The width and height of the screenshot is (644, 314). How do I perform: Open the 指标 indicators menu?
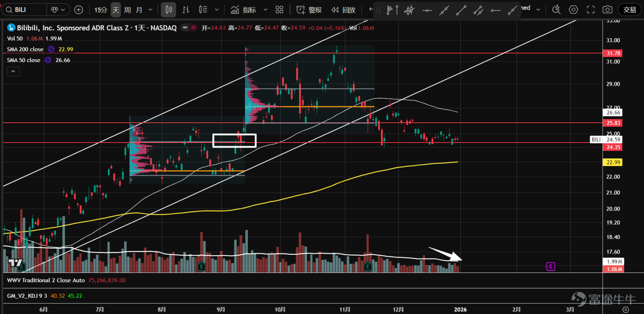pyautogui.click(x=244, y=10)
